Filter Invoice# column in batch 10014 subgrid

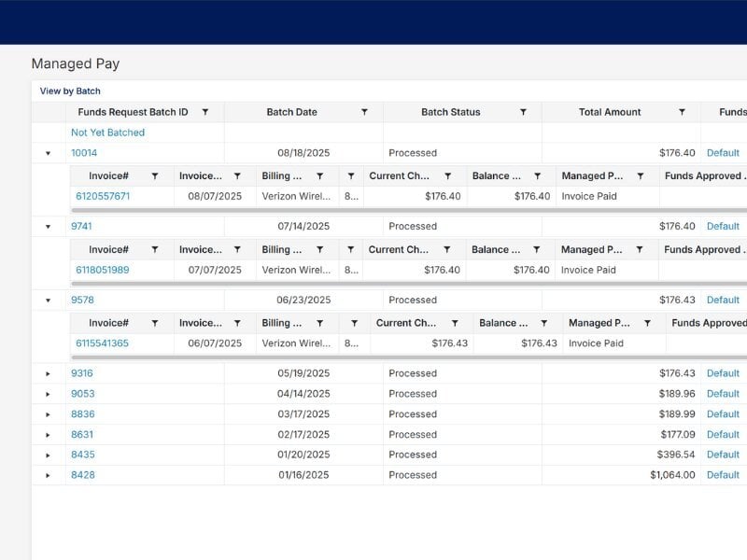click(155, 175)
